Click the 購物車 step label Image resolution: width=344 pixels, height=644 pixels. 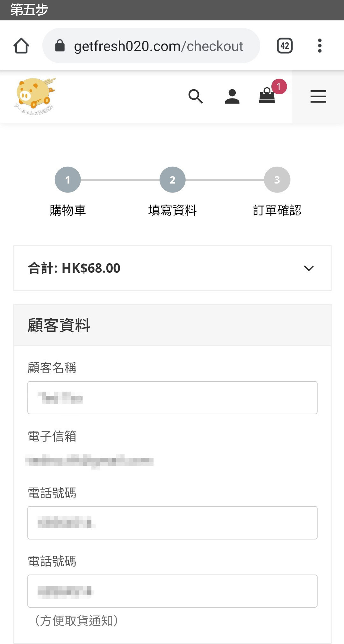[x=68, y=210]
